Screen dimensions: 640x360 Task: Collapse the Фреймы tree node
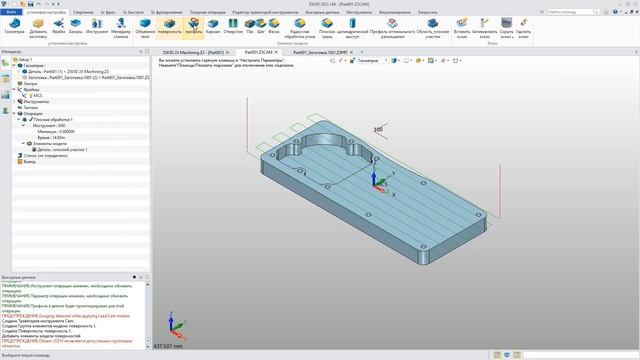point(14,89)
